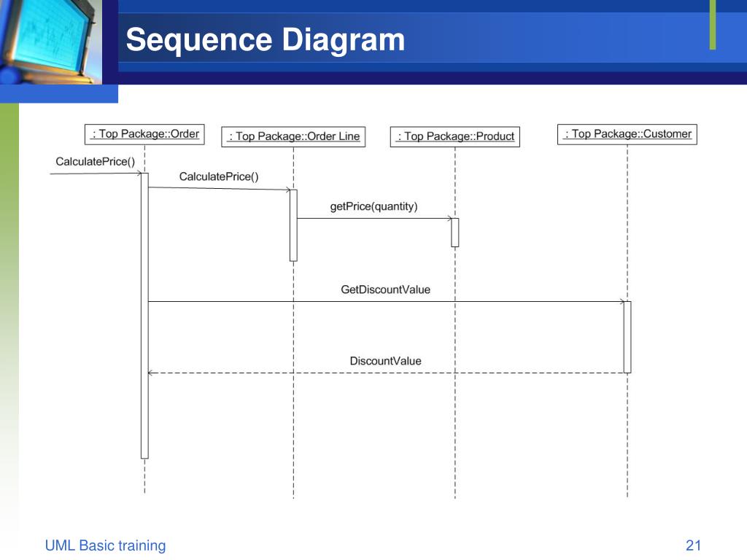Click the green accent bar in header
Viewport: 747px width, 560px height.
click(713, 25)
